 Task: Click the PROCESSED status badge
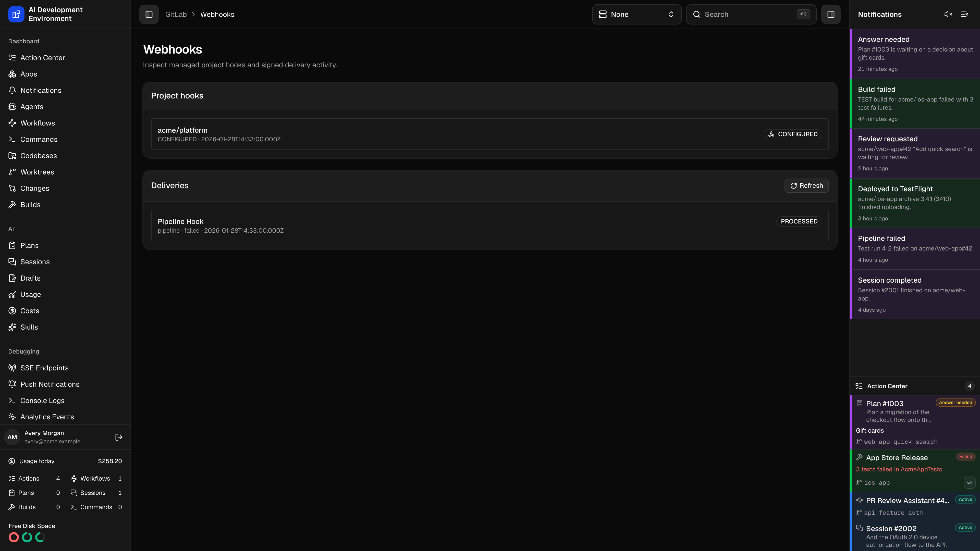click(x=799, y=221)
